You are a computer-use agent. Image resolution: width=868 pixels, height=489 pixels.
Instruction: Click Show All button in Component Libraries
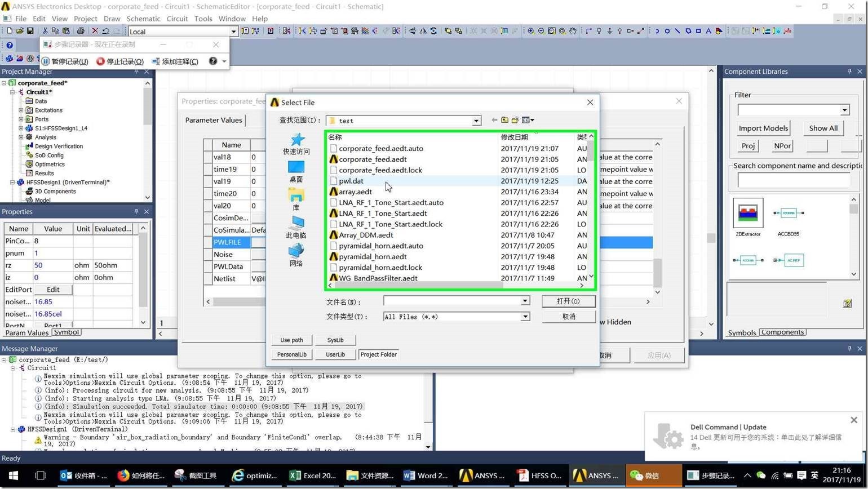823,128
